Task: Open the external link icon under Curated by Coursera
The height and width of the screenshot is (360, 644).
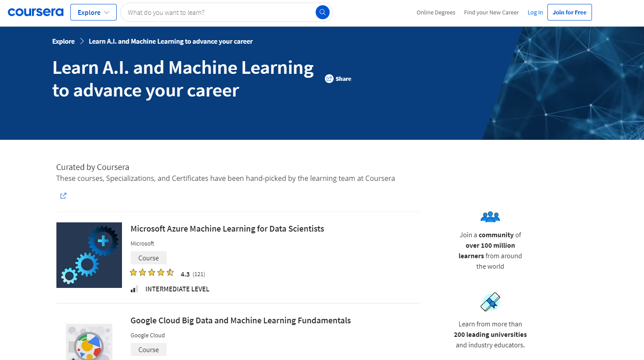Action: pyautogui.click(x=63, y=196)
